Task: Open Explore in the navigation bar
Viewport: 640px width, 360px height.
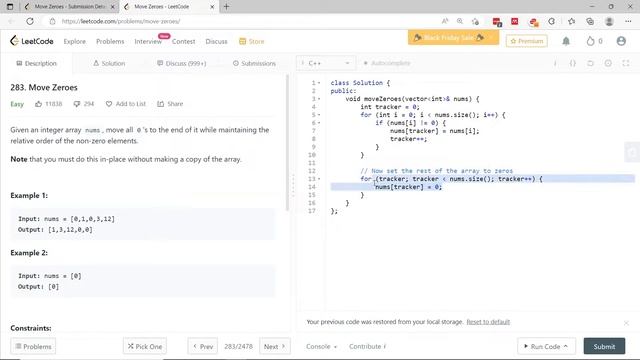Action: pyautogui.click(x=75, y=41)
